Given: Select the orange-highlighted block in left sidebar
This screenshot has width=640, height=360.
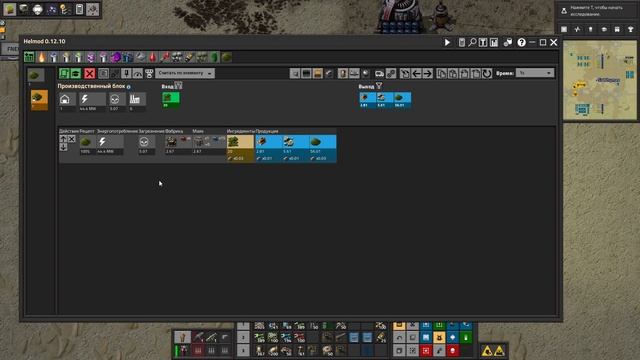Looking at the screenshot, I should tap(39, 100).
